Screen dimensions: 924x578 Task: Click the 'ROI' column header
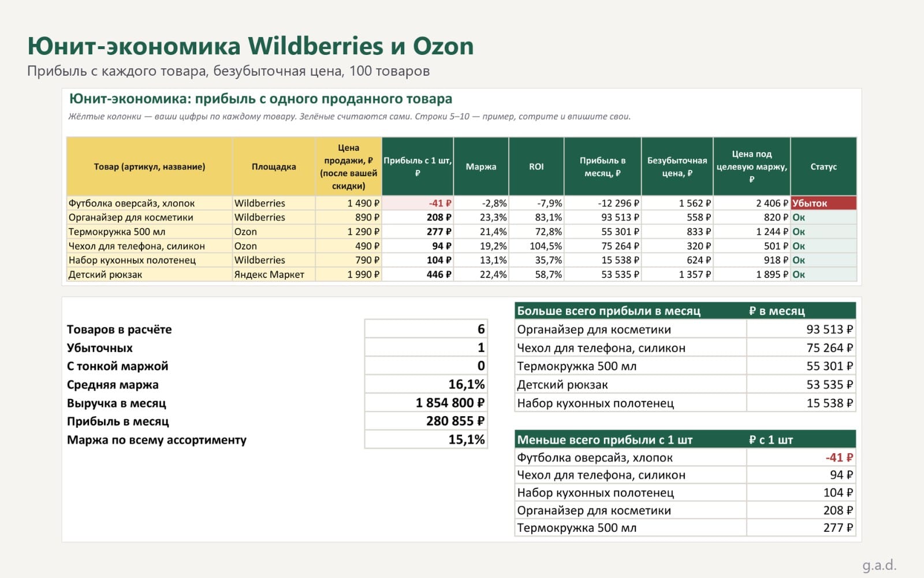coord(536,166)
